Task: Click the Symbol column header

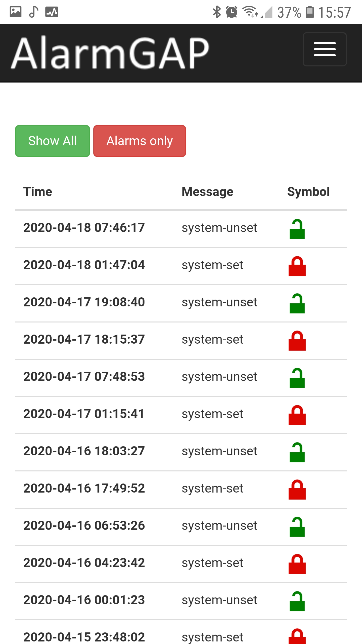Action: click(x=308, y=192)
